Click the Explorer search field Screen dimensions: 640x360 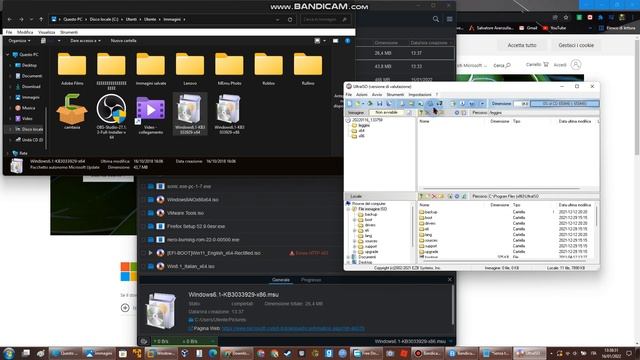[325, 19]
